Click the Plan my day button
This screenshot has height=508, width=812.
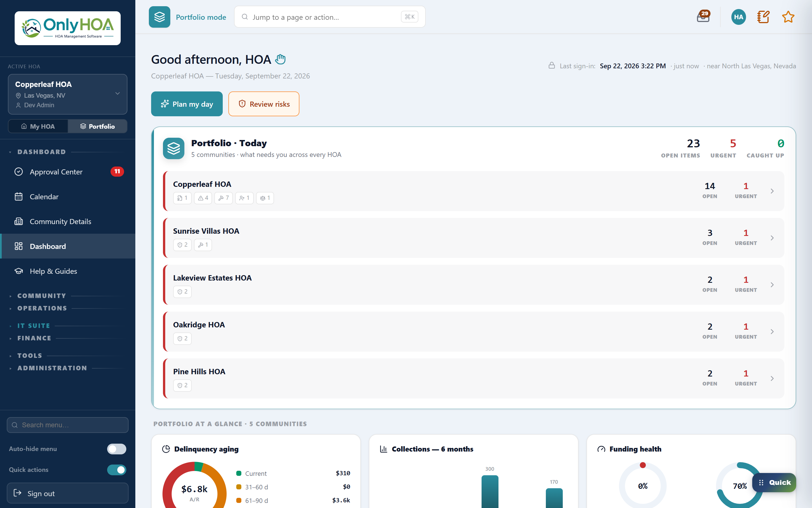187,104
